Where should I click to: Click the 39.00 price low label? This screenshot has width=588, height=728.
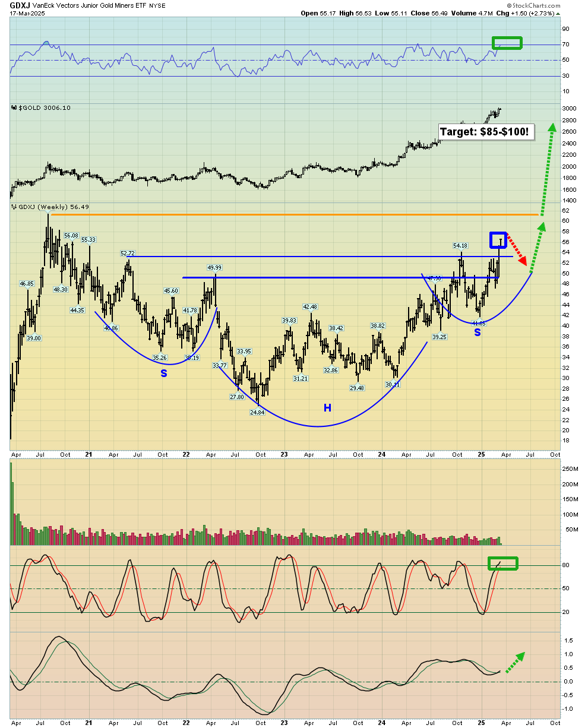pos(34,338)
